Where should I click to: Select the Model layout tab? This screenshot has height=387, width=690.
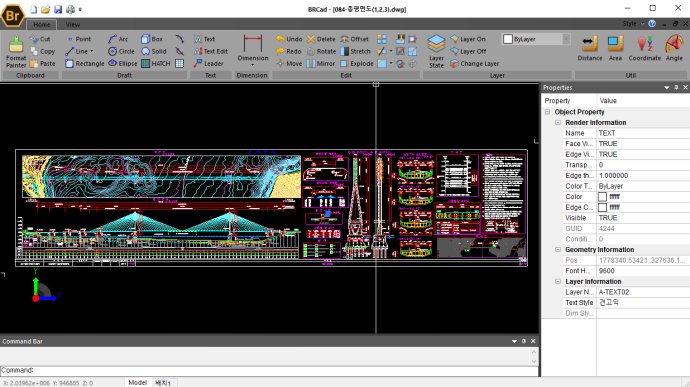(x=137, y=383)
